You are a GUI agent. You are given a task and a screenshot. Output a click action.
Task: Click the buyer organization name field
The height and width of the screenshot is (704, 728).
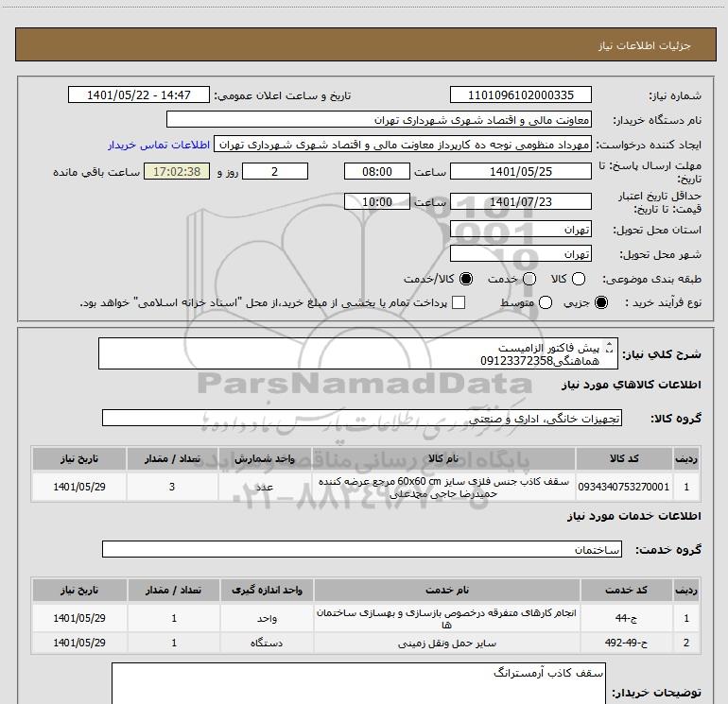pyautogui.click(x=379, y=119)
